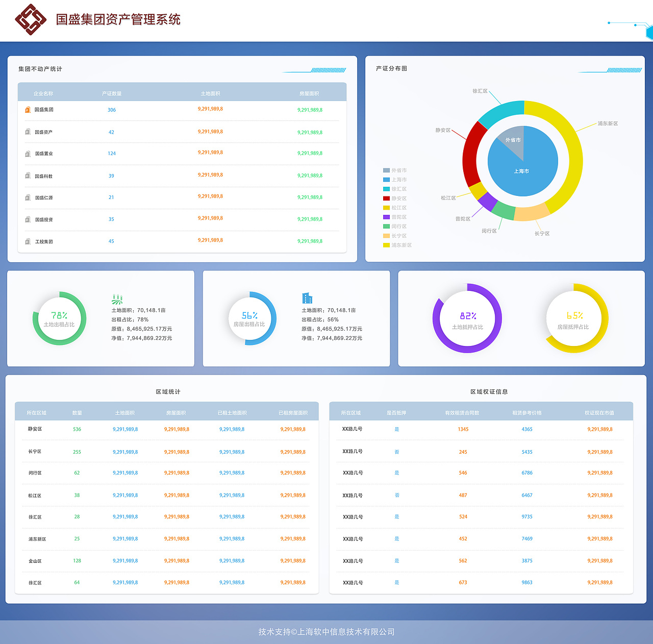This screenshot has width=653, height=644.
Task: Click the building icon beside 工投集团
Action: point(28,241)
